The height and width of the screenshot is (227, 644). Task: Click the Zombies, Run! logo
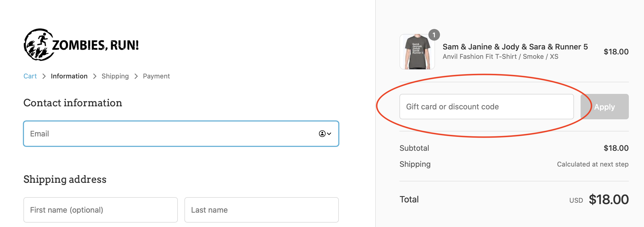pyautogui.click(x=81, y=45)
